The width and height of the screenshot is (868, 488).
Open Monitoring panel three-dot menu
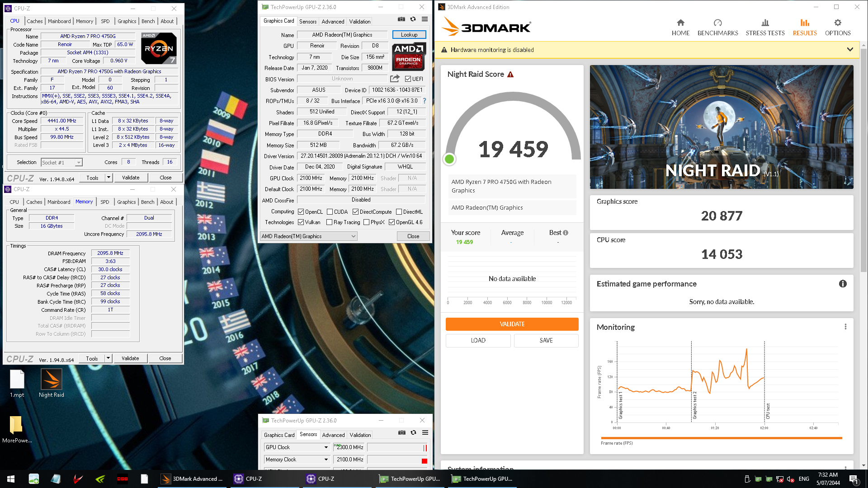pyautogui.click(x=845, y=327)
